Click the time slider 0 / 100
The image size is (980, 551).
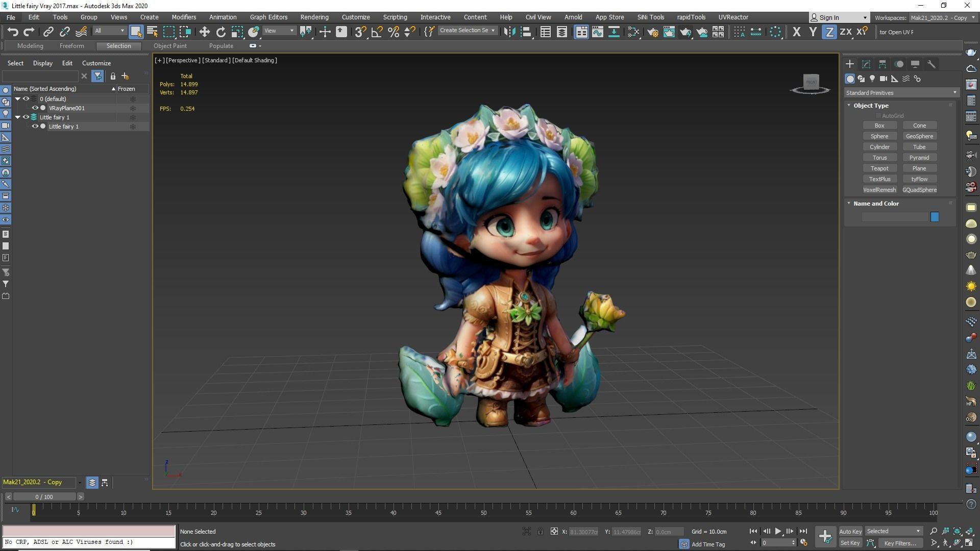44,496
